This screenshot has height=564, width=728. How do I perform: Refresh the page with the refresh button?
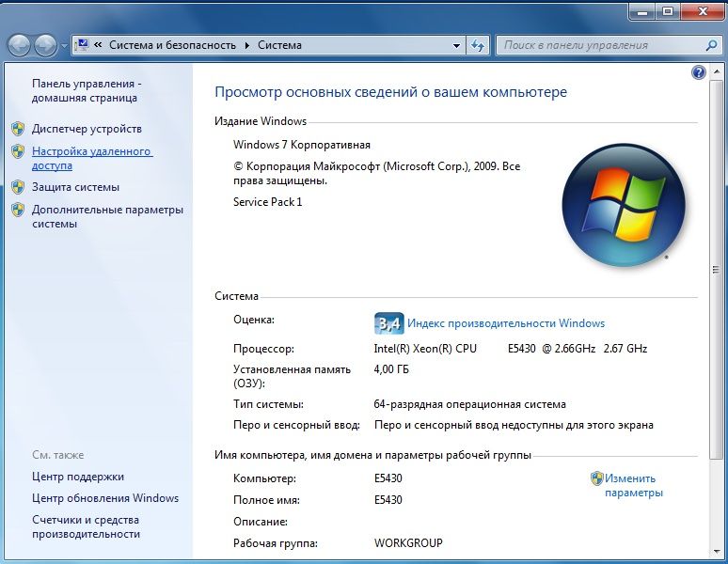tap(477, 45)
